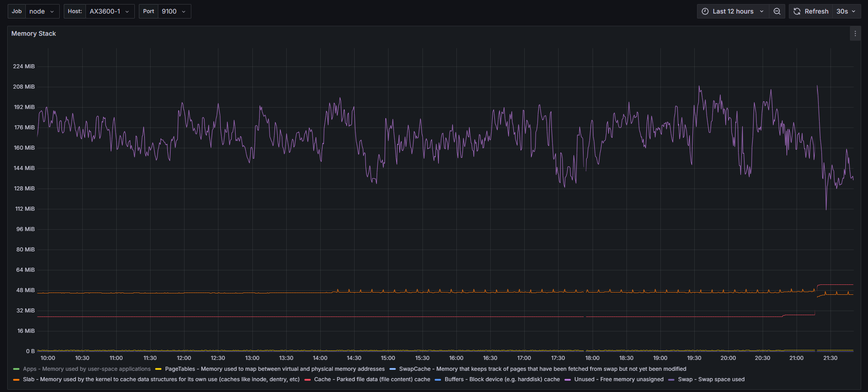Click the Apps series green color swatch

16,369
